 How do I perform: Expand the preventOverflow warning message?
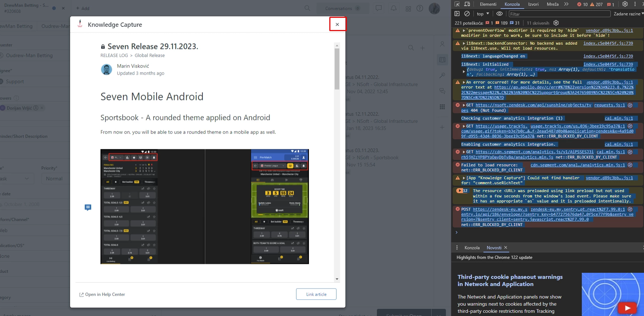coord(464,31)
